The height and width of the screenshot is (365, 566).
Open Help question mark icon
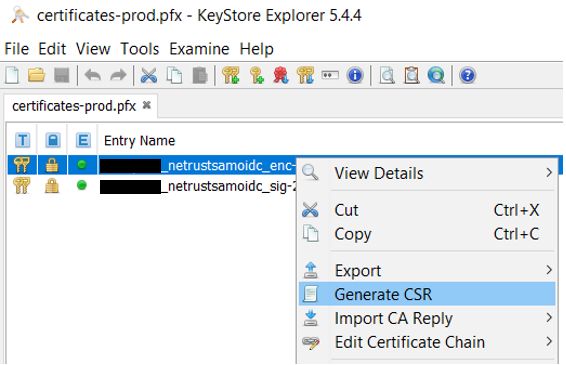coord(467,75)
